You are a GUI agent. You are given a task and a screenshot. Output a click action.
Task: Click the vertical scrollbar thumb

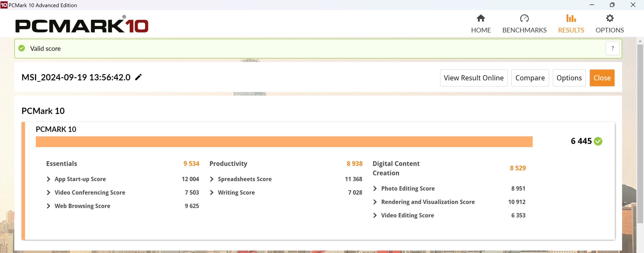pos(640,134)
